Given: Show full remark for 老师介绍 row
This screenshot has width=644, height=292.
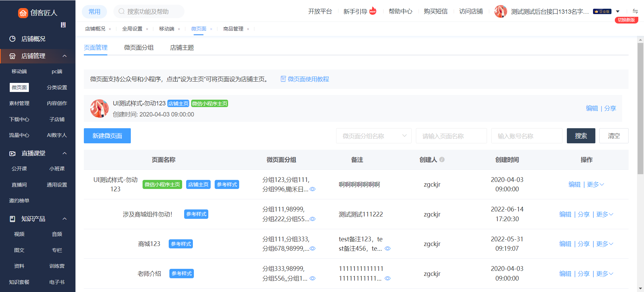Looking at the screenshot, I should coord(387,279).
